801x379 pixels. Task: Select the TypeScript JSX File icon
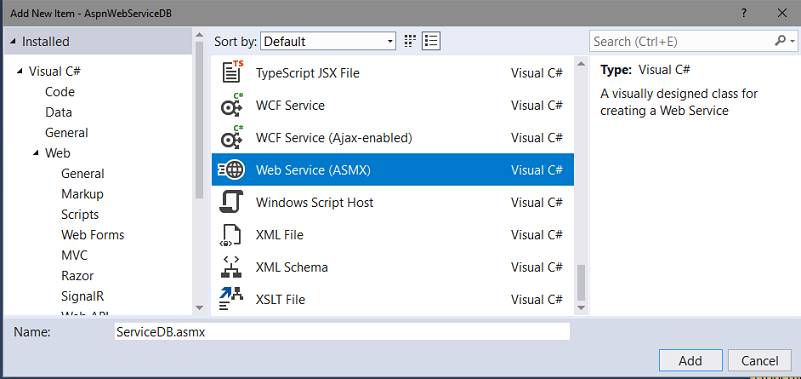tap(233, 72)
